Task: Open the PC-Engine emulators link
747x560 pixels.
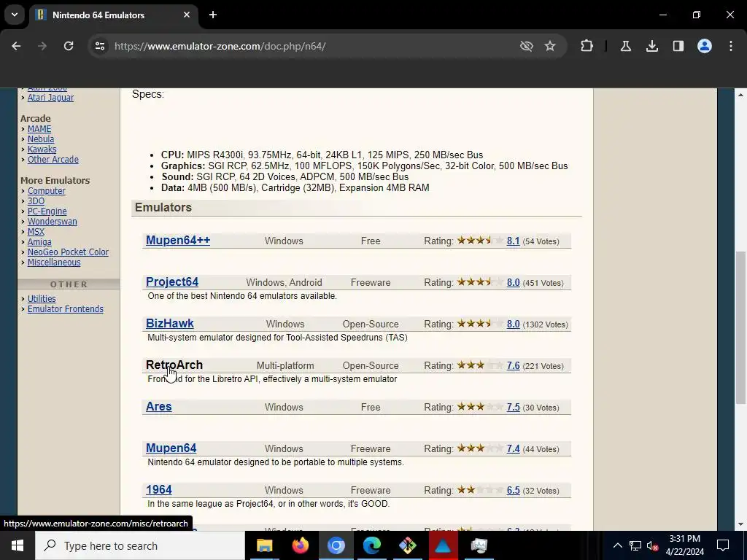Action: 47,211
